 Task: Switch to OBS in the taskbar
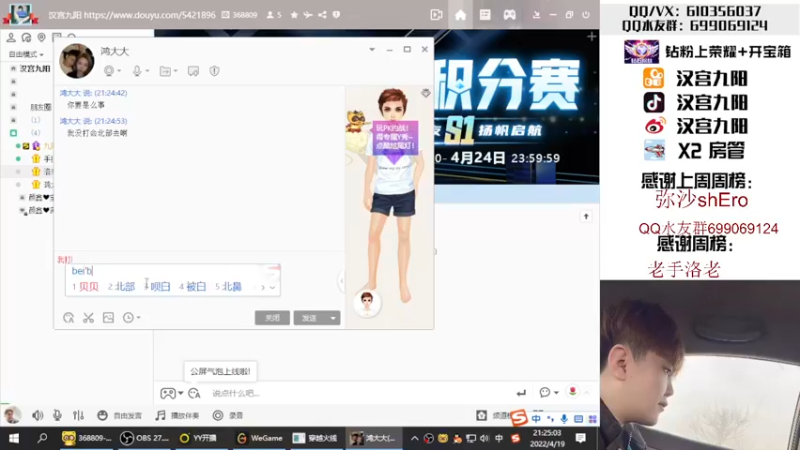[144, 438]
